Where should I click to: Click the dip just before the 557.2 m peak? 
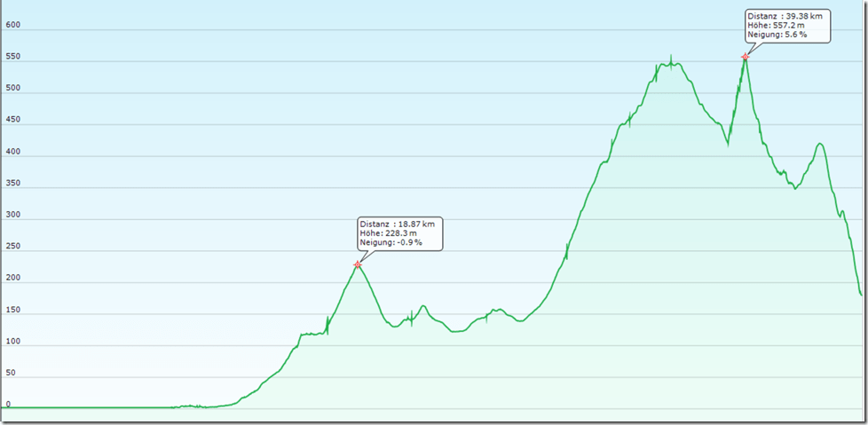[x=729, y=140]
